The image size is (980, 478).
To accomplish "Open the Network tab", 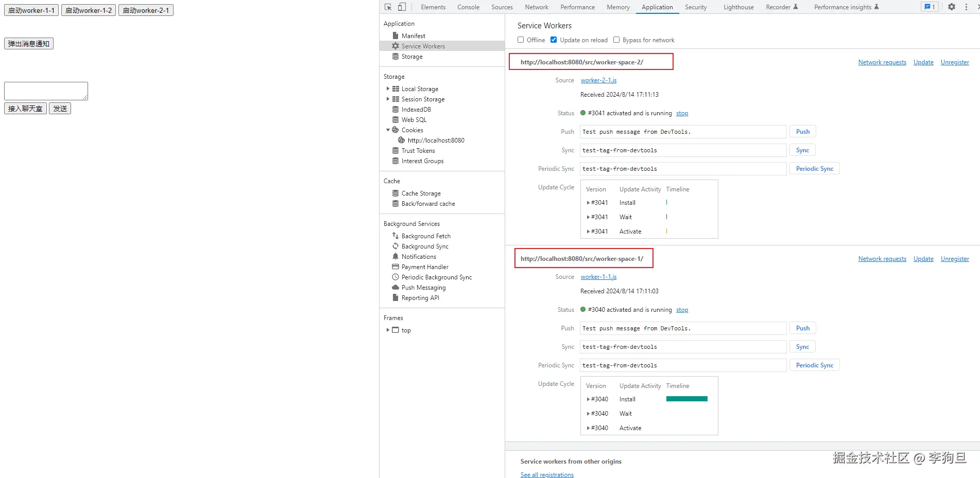I will 537,7.
